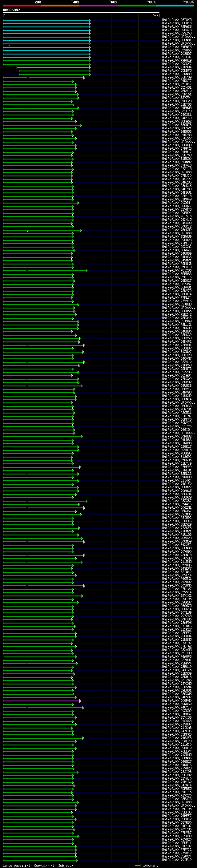This screenshot has width=197, height=868.
Task: Select the label UniRef100_Q01F73
Action: click(x=177, y=111)
